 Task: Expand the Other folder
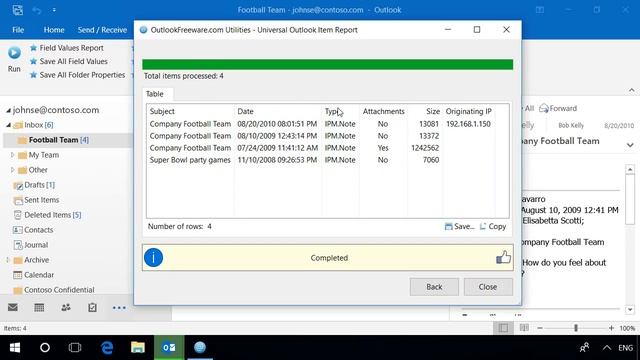click(12, 170)
